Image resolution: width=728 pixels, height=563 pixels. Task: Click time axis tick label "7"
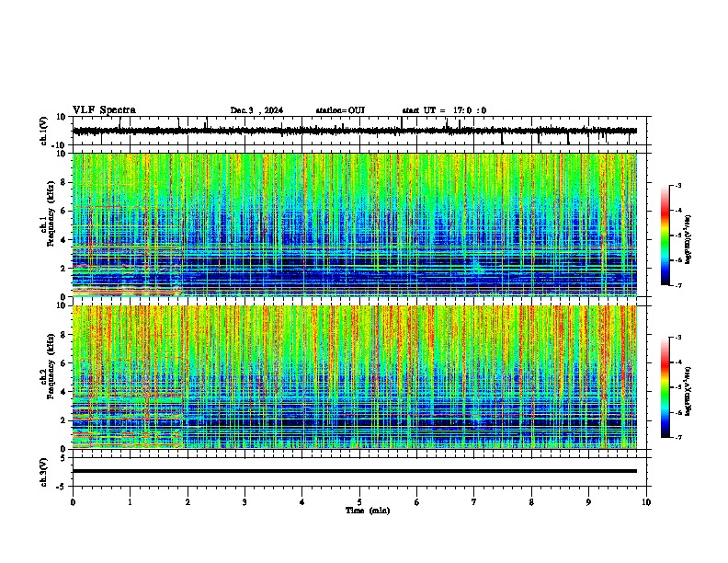474,502
